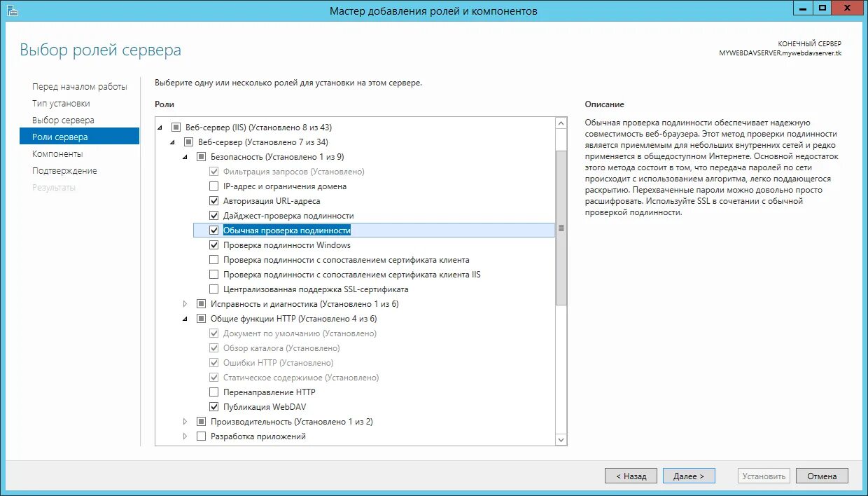Collapse 'Общие функции HTTP' node
Screen dimensions: 868x496
(x=185, y=319)
